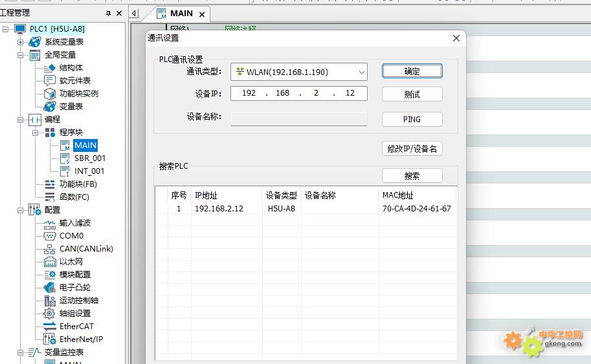Screen dimensions: 591x364
Task: Pin the 工程管理 panel
Action: [108, 13]
